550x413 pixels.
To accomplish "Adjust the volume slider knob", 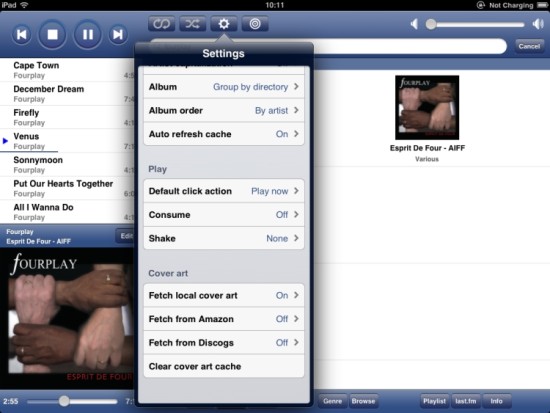I will pos(431,24).
